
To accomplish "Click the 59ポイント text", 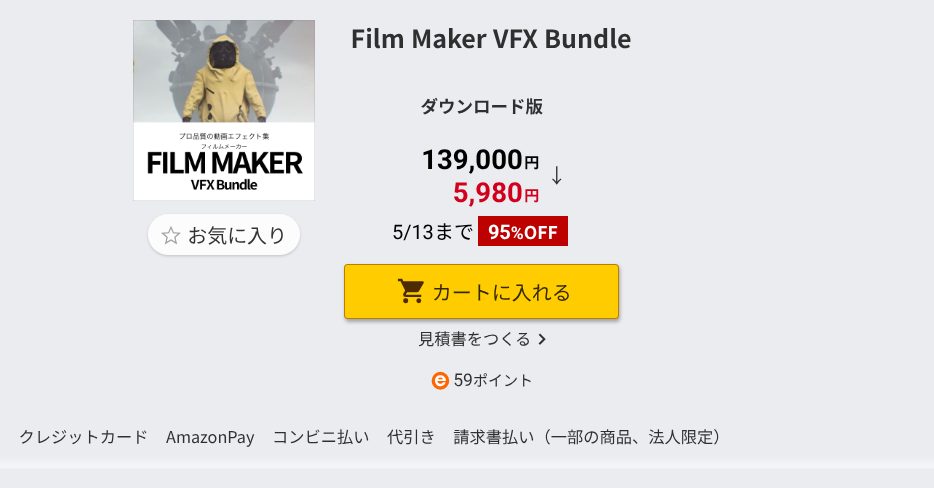I will pyautogui.click(x=493, y=380).
